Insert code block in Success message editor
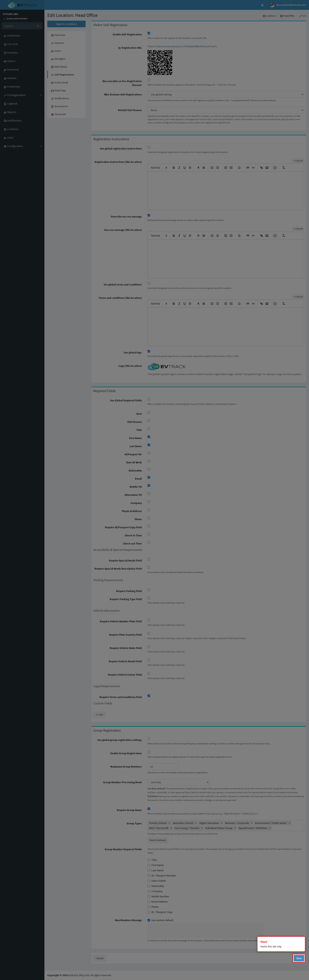This screenshot has width=309, height=980. (x=253, y=236)
